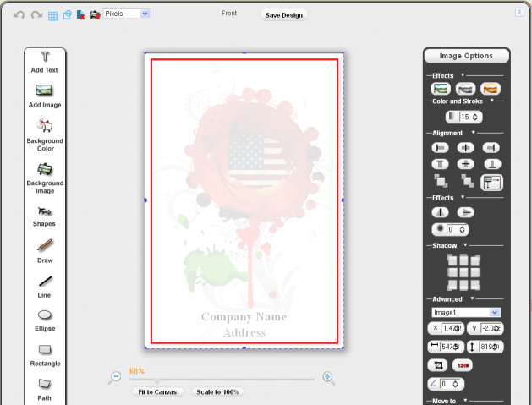Click the crop image icon
Image resolution: width=532 pixels, height=405 pixels.
(x=437, y=365)
